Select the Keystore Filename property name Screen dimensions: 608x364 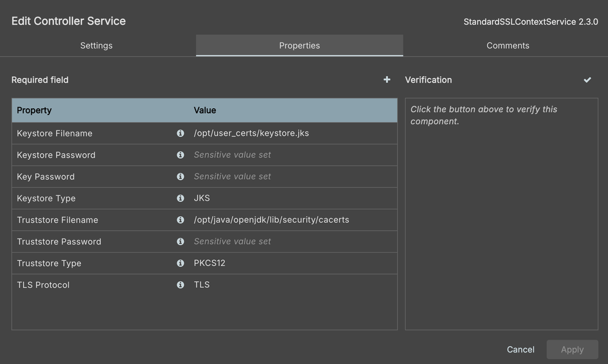point(55,133)
